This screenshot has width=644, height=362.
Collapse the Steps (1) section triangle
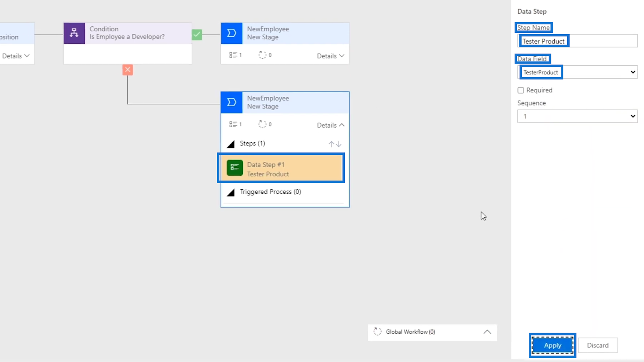[x=231, y=144]
